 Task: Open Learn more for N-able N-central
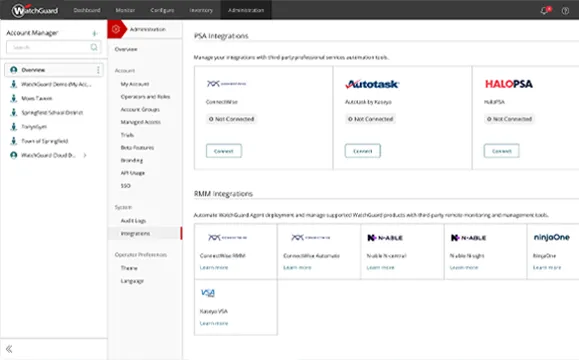(380, 267)
